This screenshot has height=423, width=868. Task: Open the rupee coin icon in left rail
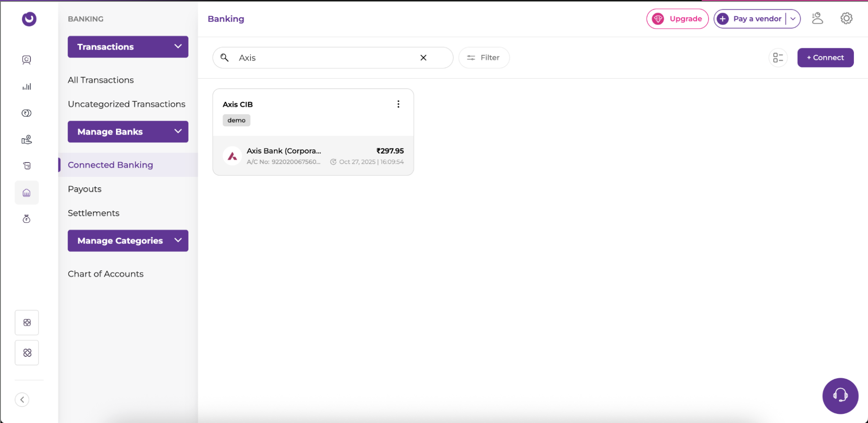(x=27, y=113)
